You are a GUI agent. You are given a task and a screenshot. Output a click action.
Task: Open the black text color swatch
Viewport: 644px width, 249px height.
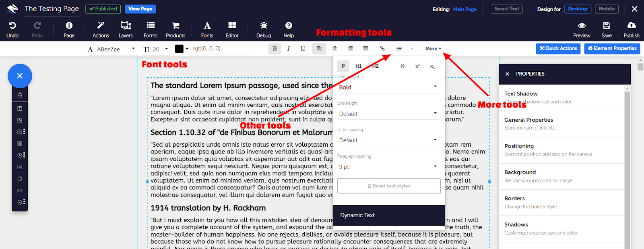click(180, 49)
